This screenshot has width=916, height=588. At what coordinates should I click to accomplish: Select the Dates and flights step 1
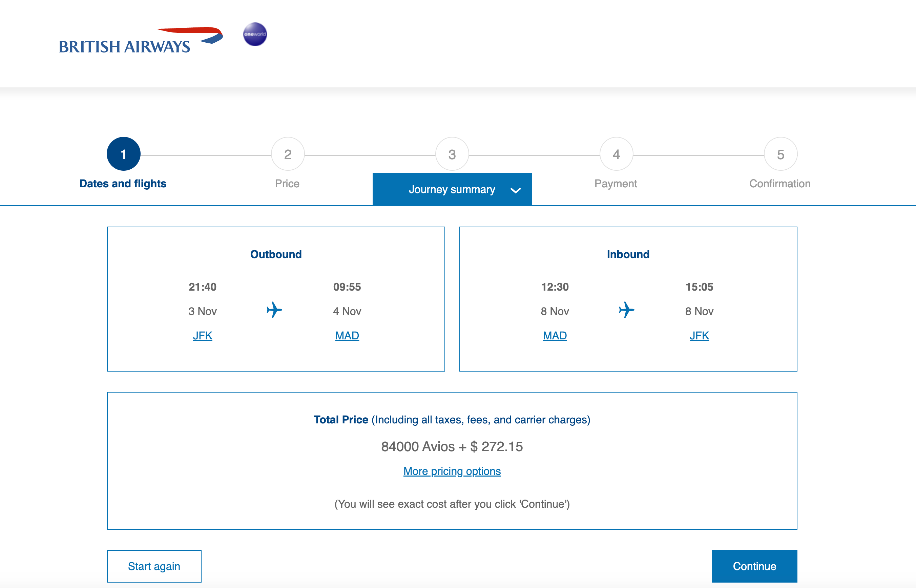point(123,154)
